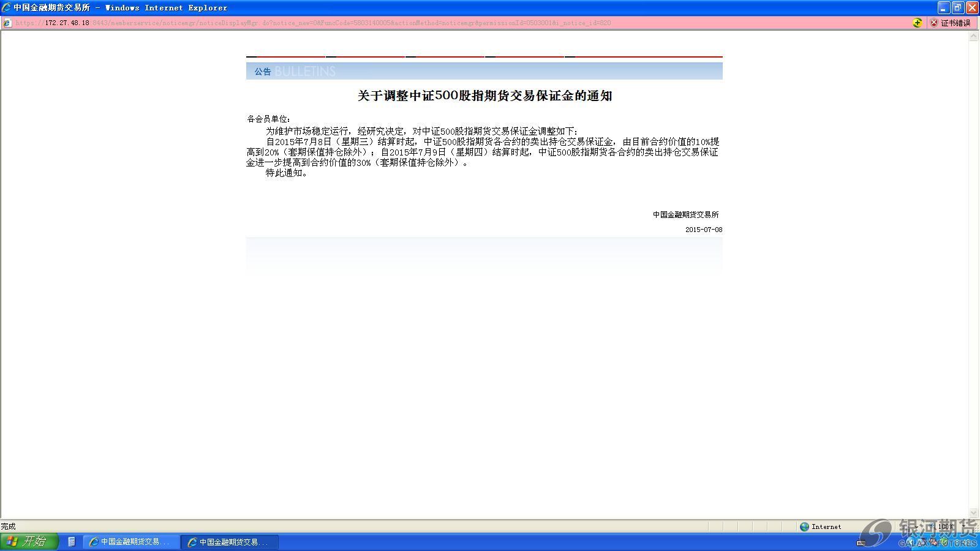The image size is (980, 551).
Task: Switch to the first 中国金融期货交易 taskbar window
Action: click(131, 542)
